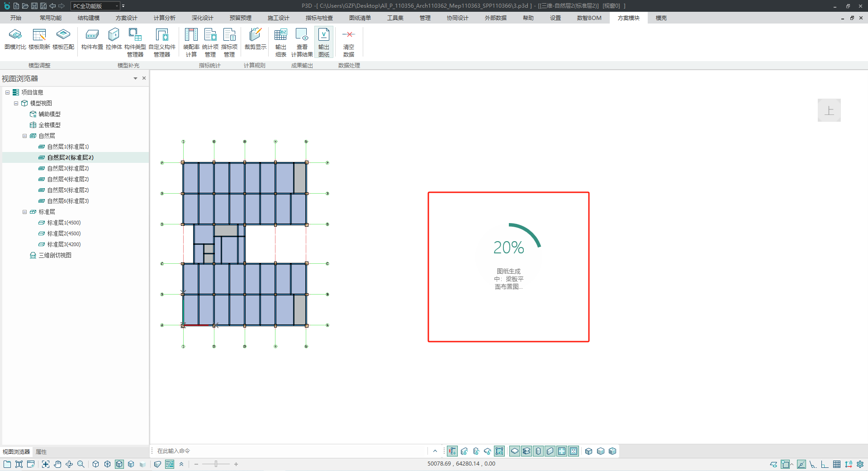Select the pan hand tool in bottom toolbar
The width and height of the screenshot is (868, 471).
(57, 464)
